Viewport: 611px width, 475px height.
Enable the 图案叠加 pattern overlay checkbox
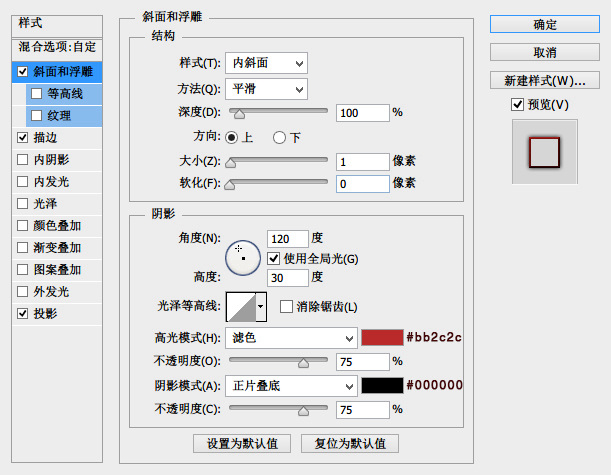click(x=23, y=269)
